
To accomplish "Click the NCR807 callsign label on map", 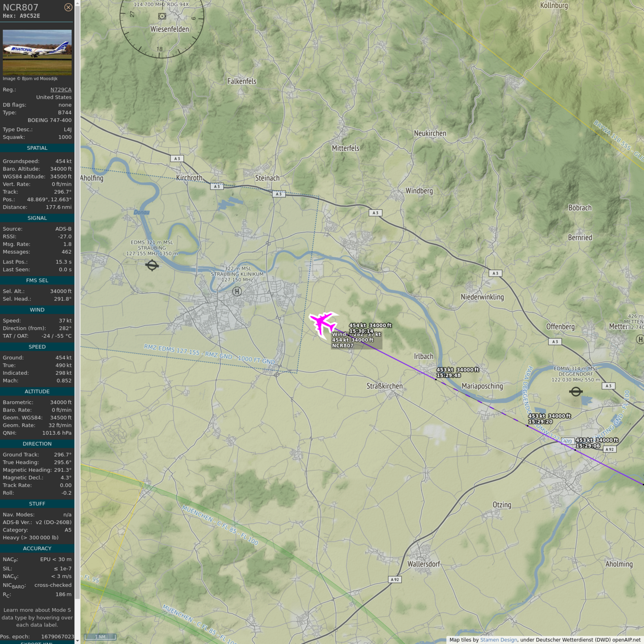I will coord(343,346).
